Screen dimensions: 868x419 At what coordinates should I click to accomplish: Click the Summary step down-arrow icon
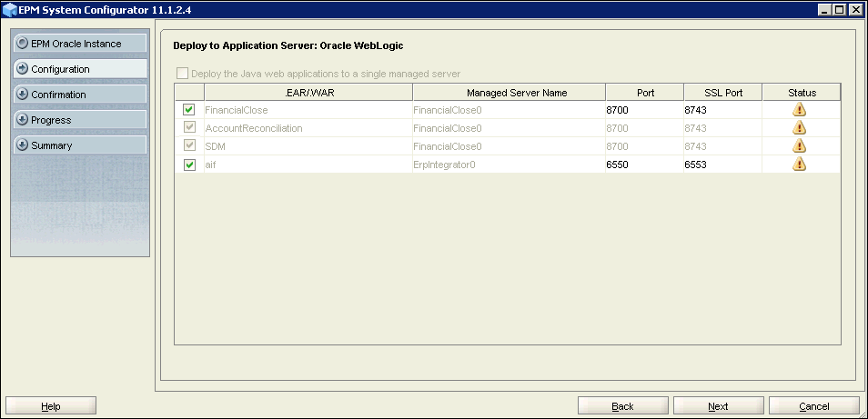22,145
